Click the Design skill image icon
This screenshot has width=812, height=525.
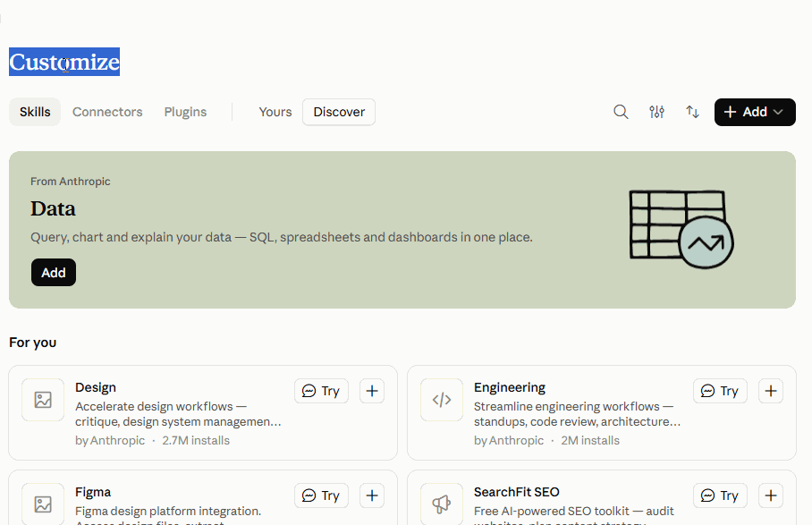(x=43, y=400)
